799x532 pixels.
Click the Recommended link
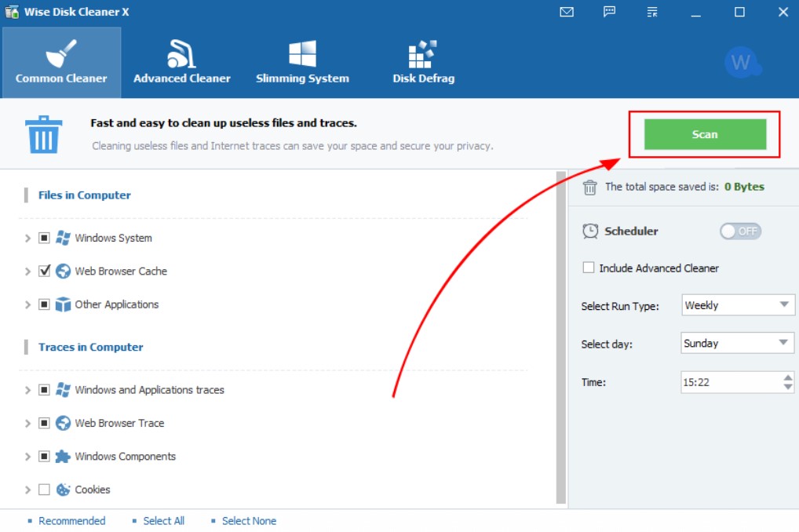[x=72, y=521]
